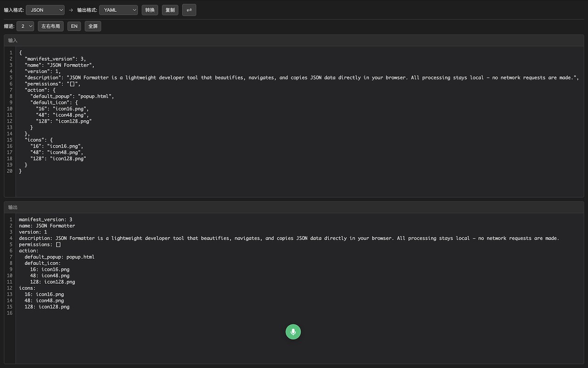Click input line "icons": {
The width and height of the screenshot is (588, 368).
point(39,140)
